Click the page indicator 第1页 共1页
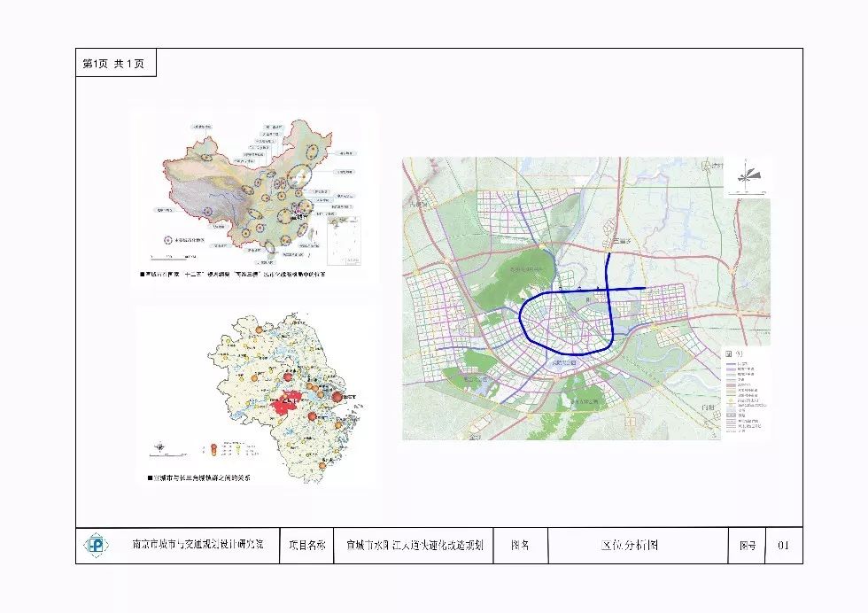The width and height of the screenshot is (868, 613). [113, 64]
